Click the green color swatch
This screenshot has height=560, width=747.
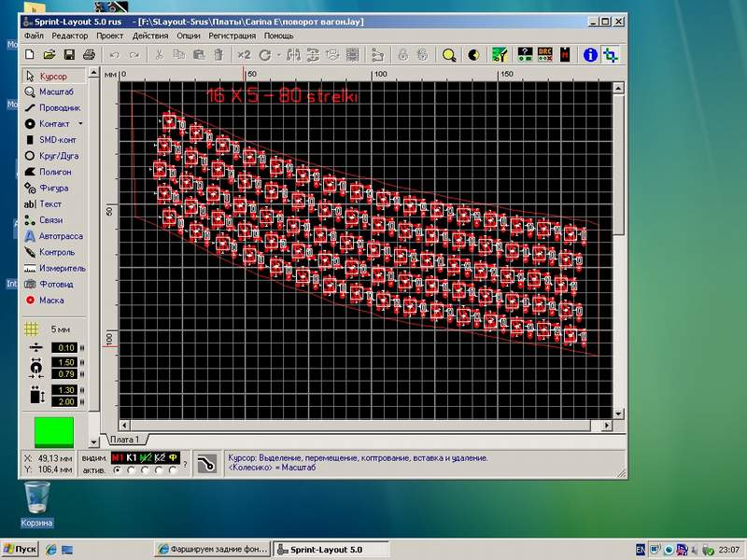52,431
